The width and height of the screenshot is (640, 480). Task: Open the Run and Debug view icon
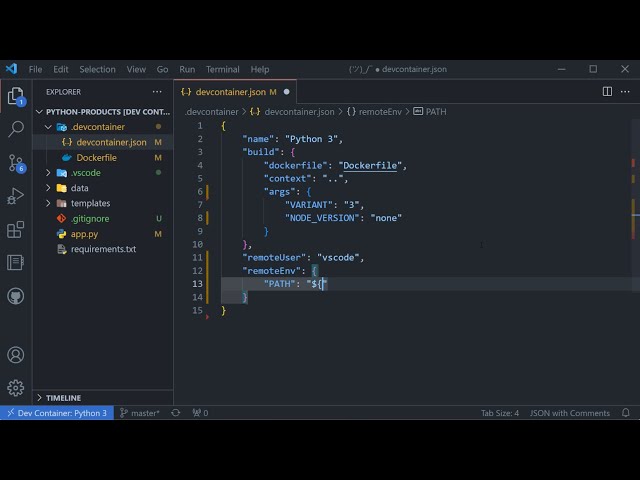pos(16,196)
